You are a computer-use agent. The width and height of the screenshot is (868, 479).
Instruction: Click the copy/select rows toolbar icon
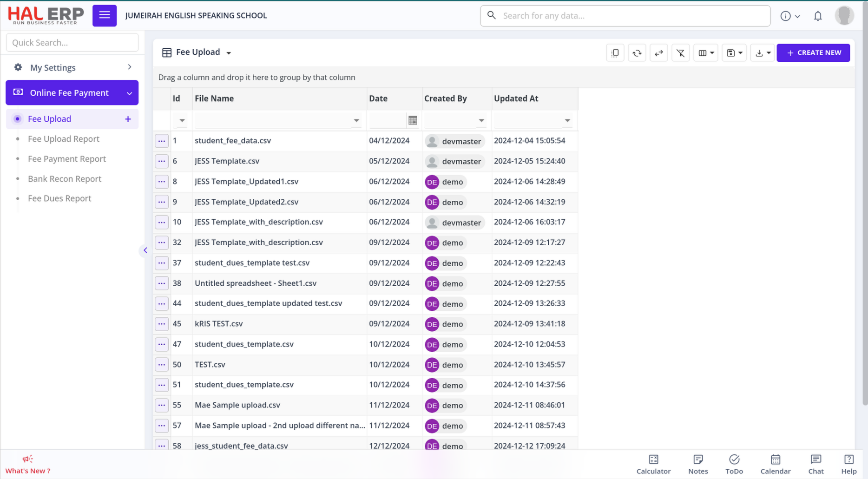(615, 53)
